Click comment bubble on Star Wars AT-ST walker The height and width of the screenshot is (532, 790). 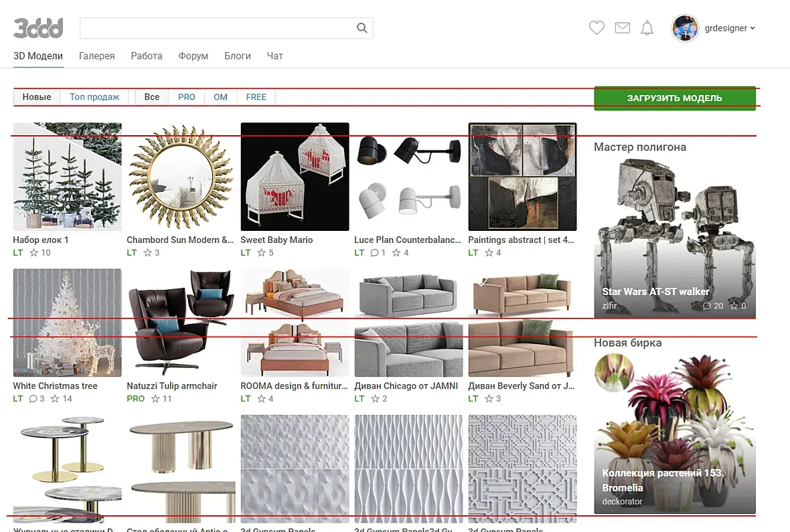[707, 306]
